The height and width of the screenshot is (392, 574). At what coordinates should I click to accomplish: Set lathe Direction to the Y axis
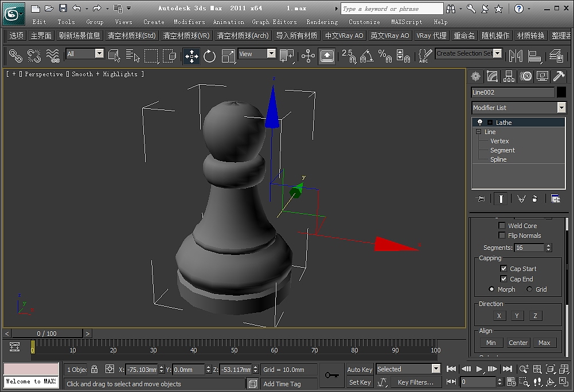click(x=517, y=316)
